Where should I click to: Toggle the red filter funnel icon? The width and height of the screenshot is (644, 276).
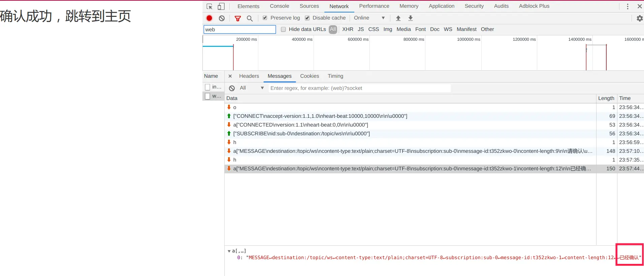238,18
